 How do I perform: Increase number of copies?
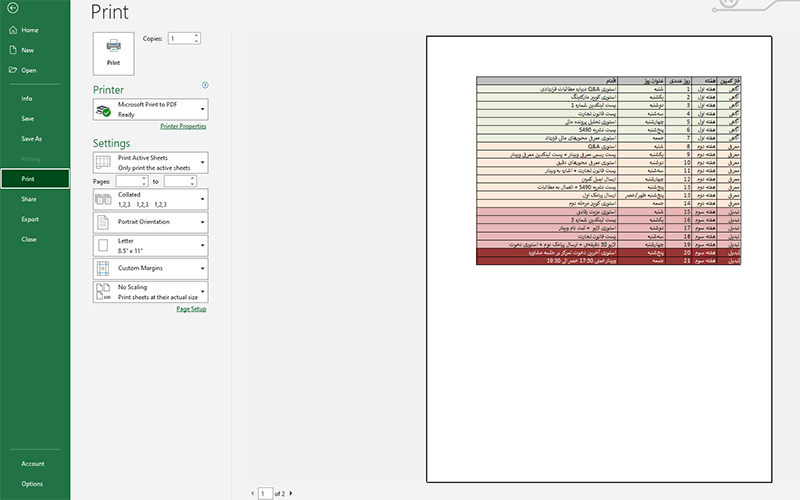pyautogui.click(x=196, y=36)
